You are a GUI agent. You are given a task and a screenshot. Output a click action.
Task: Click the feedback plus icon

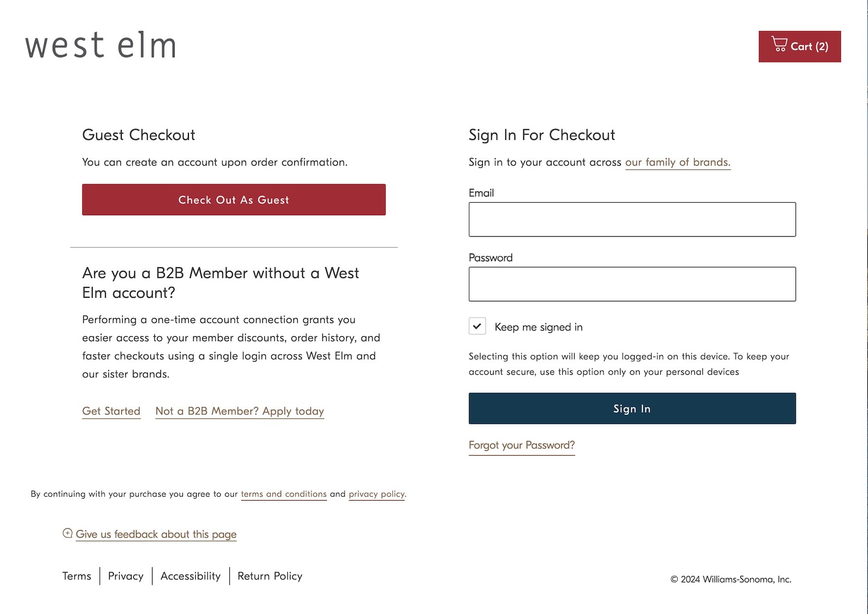coord(68,533)
